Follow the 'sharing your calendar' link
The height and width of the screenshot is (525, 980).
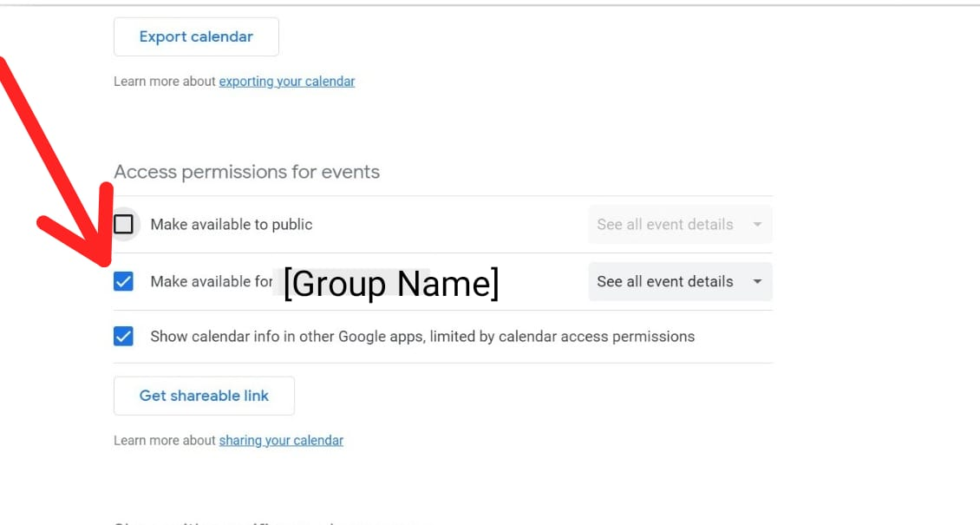coord(281,441)
